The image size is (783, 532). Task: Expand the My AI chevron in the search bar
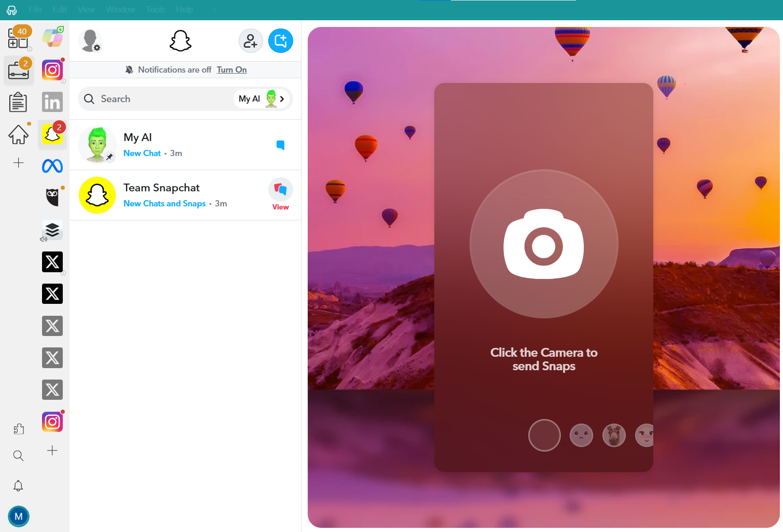point(282,99)
